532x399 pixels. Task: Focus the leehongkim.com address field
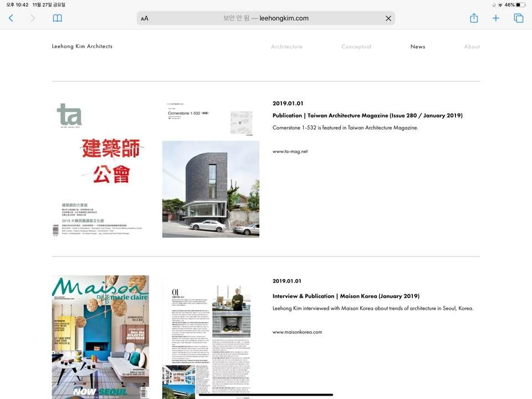265,18
